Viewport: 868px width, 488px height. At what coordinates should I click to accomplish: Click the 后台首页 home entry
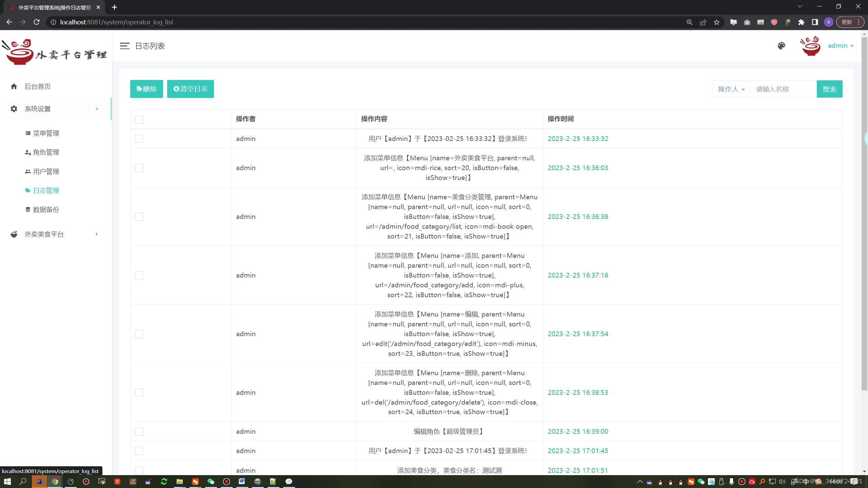point(38,86)
